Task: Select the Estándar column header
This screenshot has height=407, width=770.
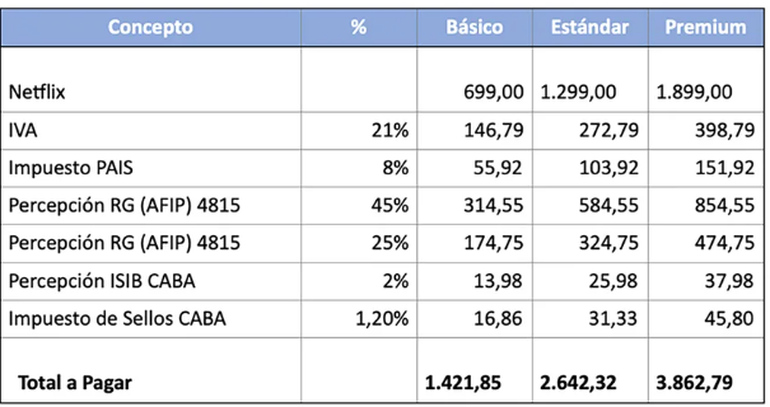Action: click(x=590, y=27)
